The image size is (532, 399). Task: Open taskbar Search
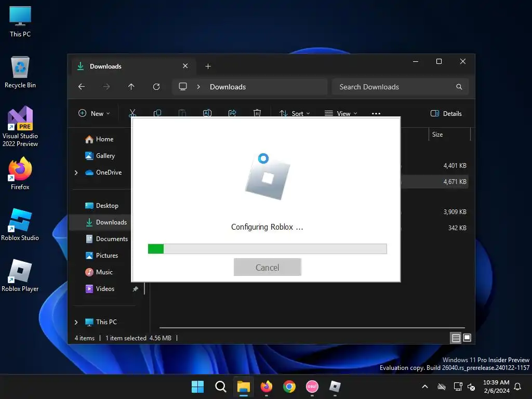[x=220, y=387]
